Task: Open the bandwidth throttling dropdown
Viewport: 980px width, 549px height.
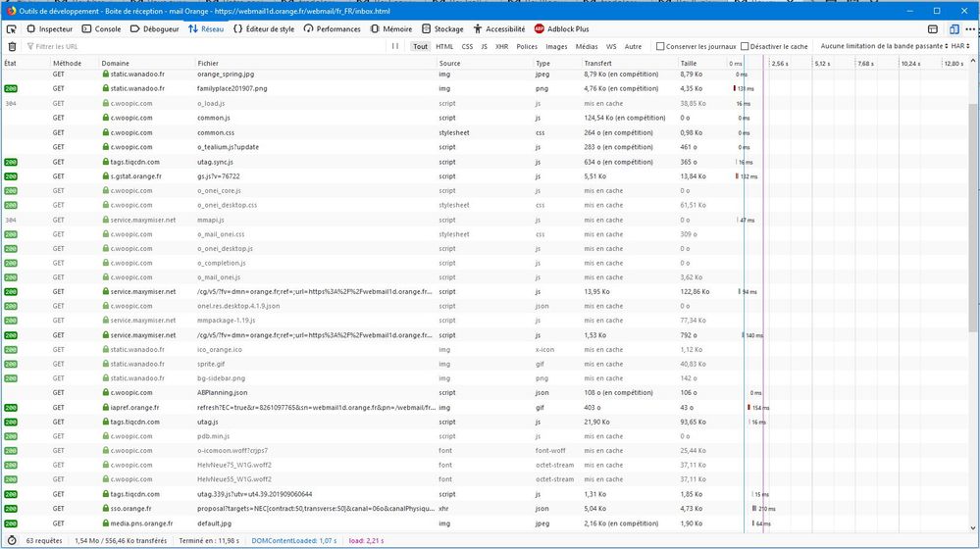Action: click(883, 46)
